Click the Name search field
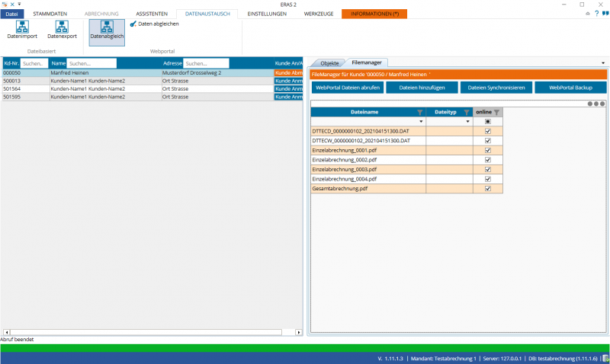Screen dimensions: 610x364 (x=91, y=63)
